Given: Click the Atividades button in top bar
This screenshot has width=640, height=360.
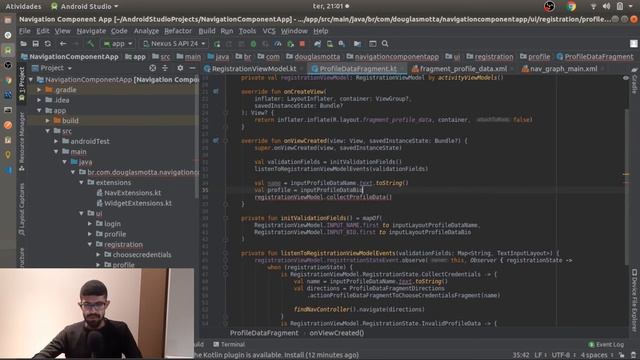Looking at the screenshot, I should tap(23, 7).
